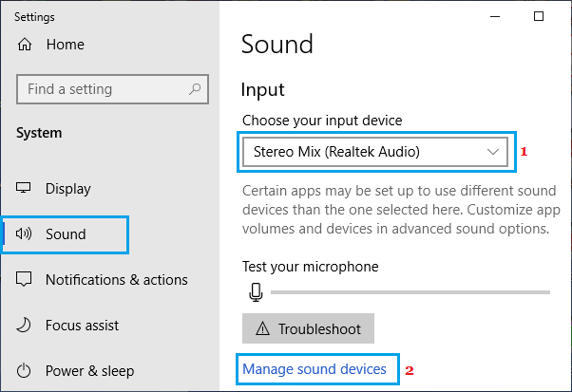Screen dimensions: 572x392
Task: Maximize the Settings window
Action: tap(539, 16)
